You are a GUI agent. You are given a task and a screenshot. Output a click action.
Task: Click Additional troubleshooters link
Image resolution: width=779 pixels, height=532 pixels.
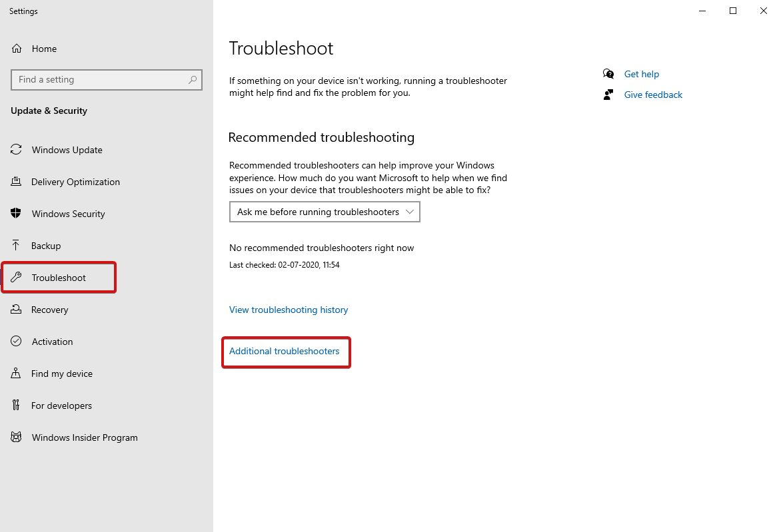coord(285,351)
